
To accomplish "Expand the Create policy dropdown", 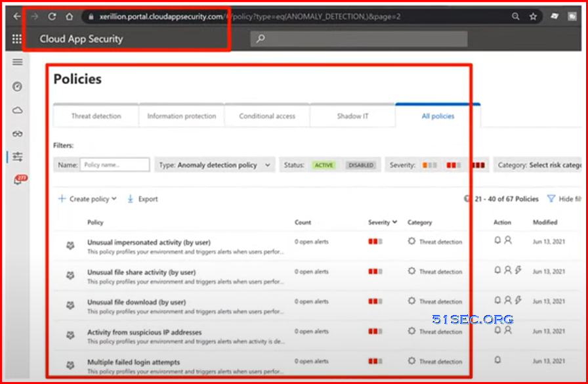I will pos(87,199).
